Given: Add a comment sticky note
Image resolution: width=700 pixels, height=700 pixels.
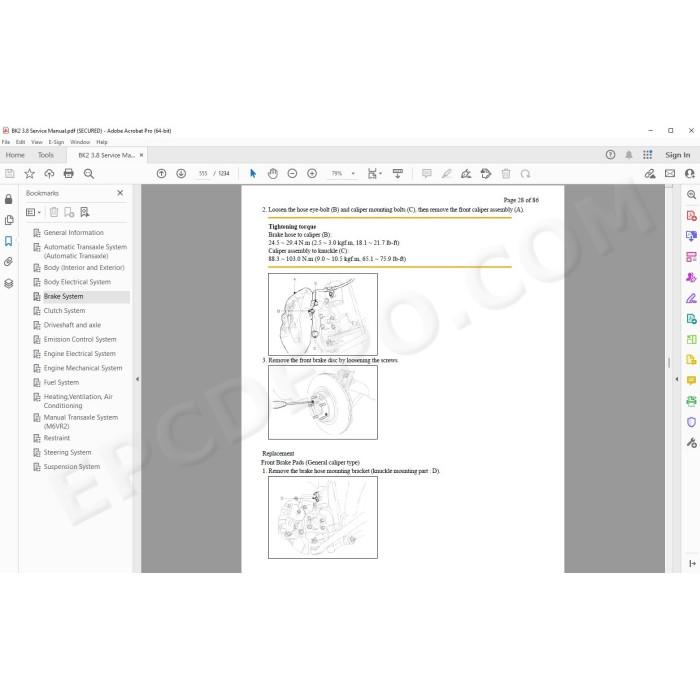Looking at the screenshot, I should click(x=427, y=174).
